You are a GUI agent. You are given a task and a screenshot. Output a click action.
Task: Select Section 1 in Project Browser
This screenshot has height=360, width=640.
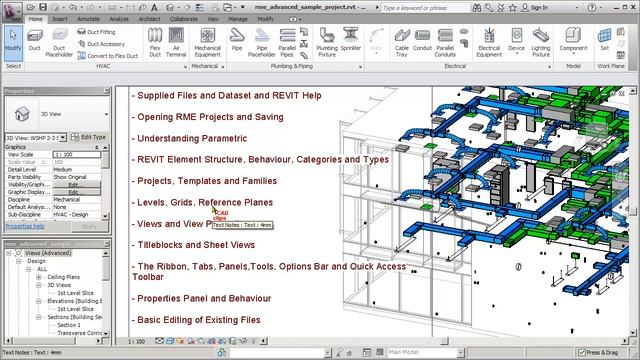click(69, 325)
